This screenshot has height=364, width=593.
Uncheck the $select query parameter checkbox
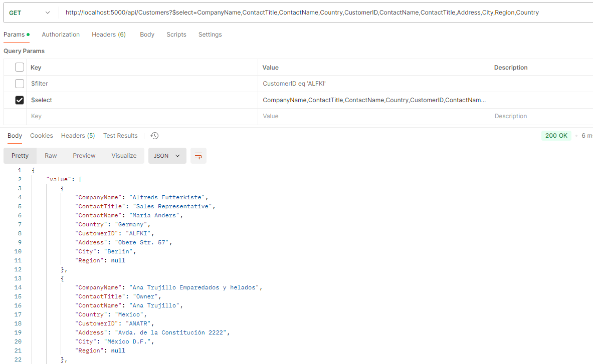(20, 100)
